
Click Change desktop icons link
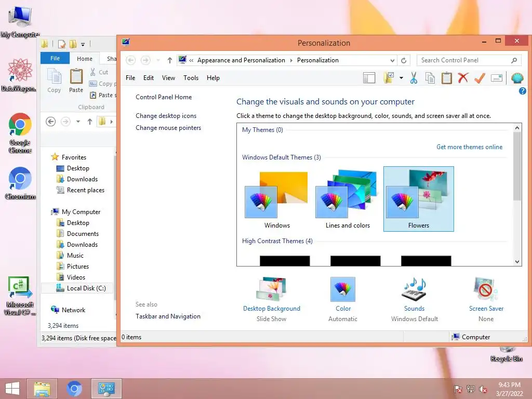pos(166,116)
